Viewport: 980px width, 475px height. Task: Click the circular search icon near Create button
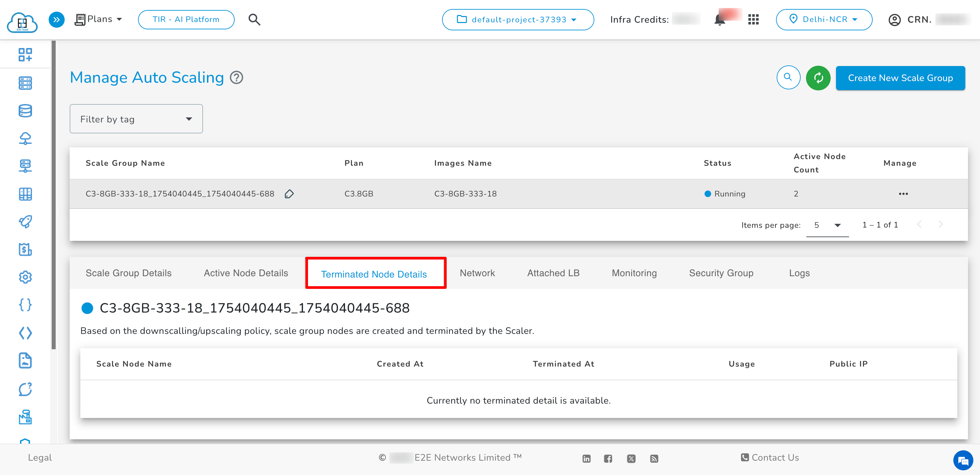coord(788,78)
